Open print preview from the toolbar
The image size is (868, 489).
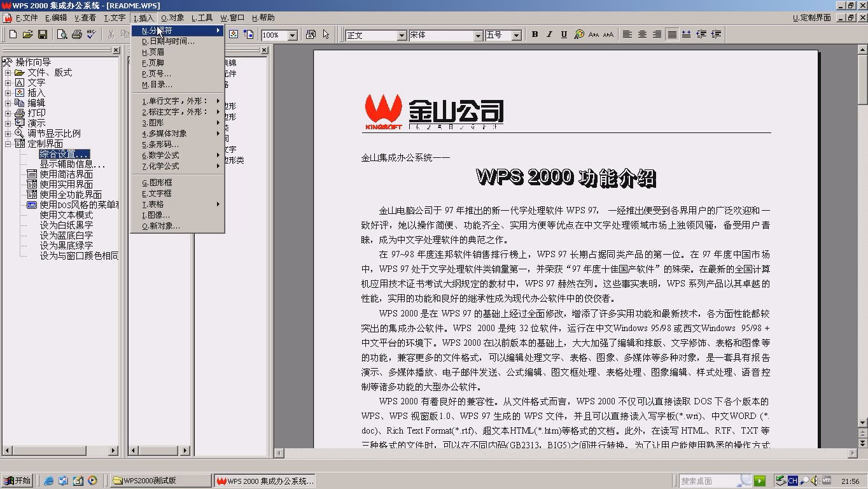[x=62, y=34]
